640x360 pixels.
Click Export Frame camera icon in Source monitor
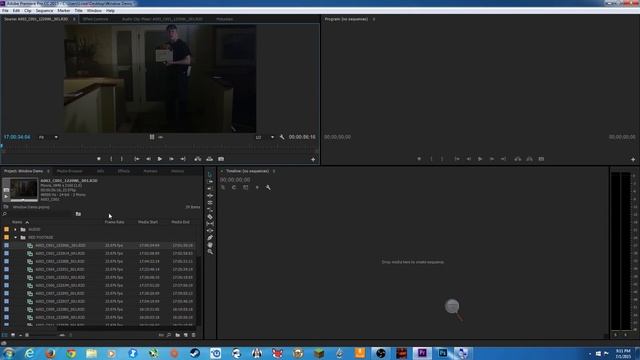click(x=221, y=159)
